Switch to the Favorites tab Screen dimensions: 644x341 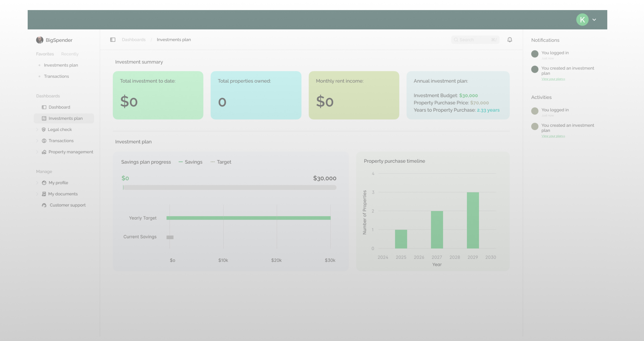pos(45,54)
